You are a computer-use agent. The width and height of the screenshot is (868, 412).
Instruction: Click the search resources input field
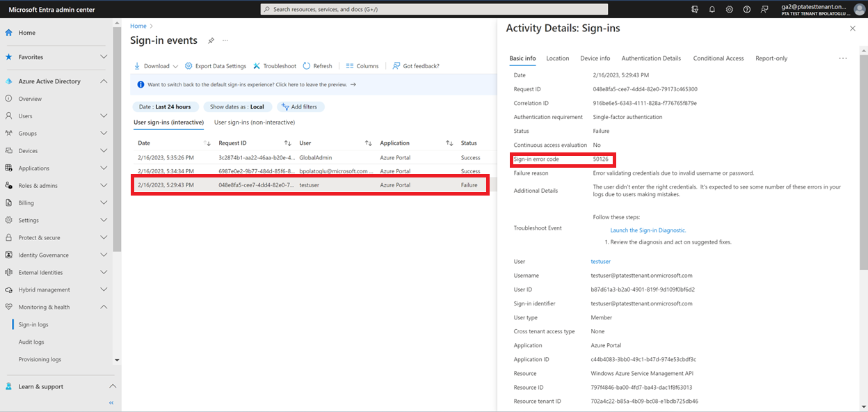pos(434,9)
